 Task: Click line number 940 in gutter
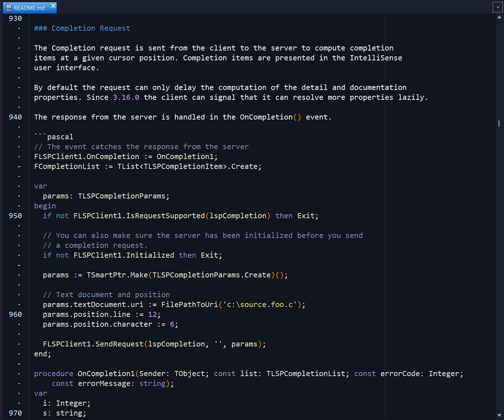[x=16, y=117]
